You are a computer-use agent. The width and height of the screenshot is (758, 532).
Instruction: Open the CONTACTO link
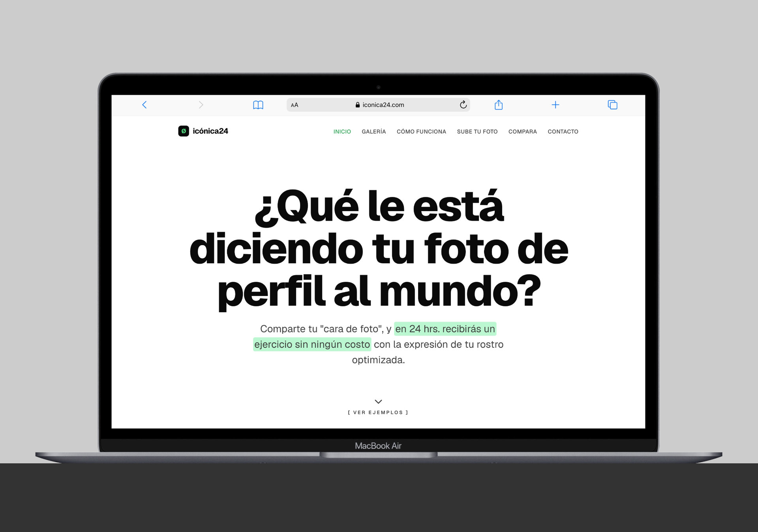[563, 131]
